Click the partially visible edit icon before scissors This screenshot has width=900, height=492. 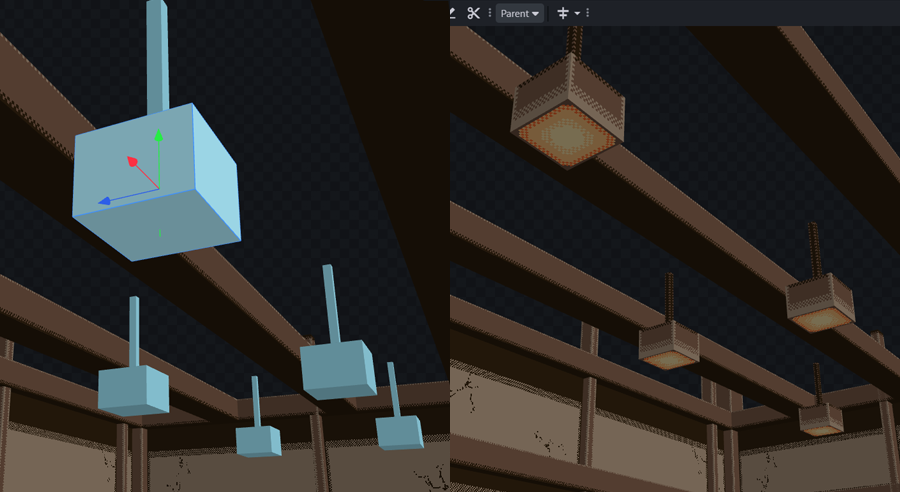click(x=453, y=13)
